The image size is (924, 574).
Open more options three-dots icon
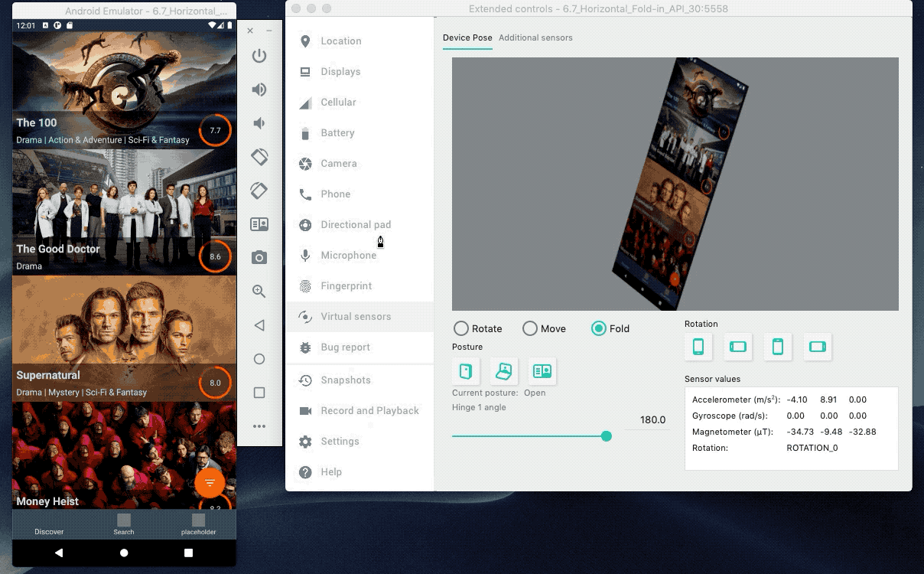[259, 426]
